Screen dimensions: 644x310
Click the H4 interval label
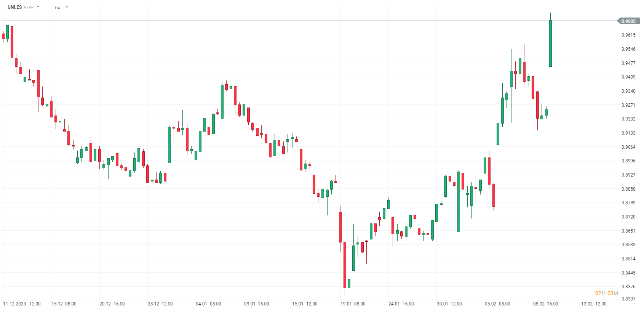(57, 8)
